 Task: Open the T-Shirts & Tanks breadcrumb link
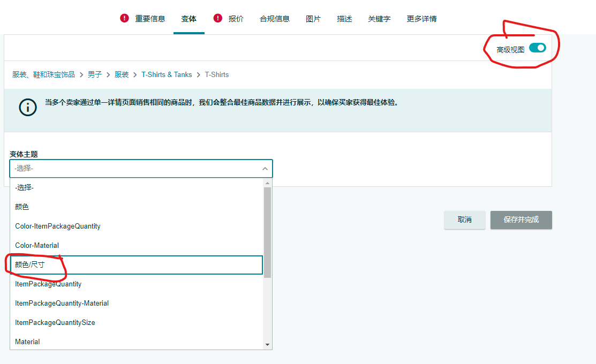(x=167, y=74)
